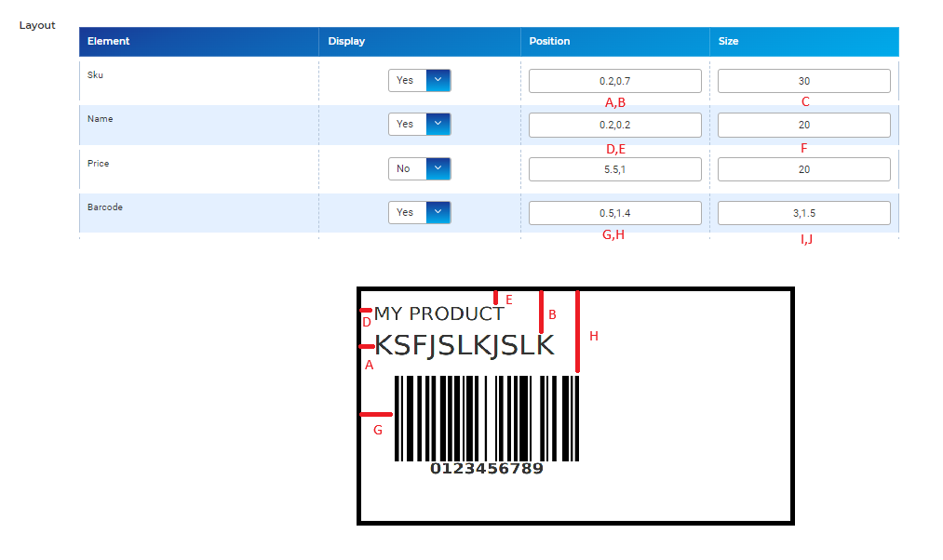Open the Price display dropdown

(420, 168)
